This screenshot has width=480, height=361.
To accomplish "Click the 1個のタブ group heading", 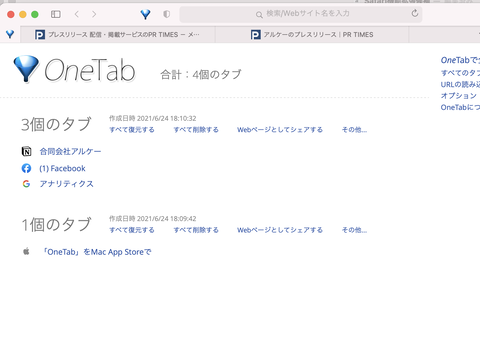I will coord(56,224).
